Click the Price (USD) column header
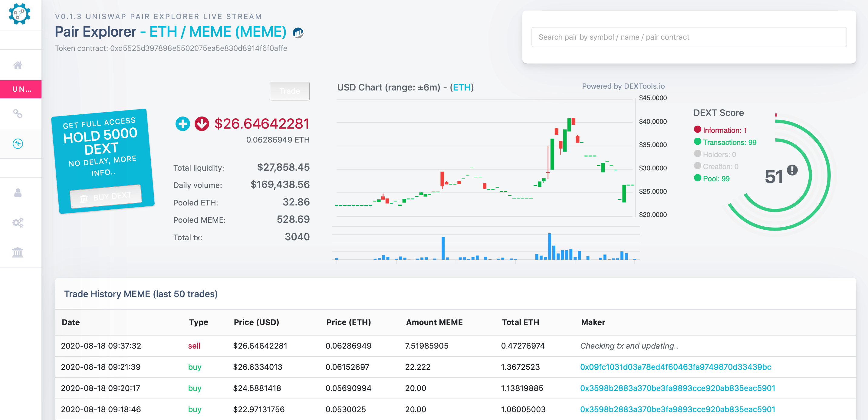The image size is (868, 420). coord(256,322)
